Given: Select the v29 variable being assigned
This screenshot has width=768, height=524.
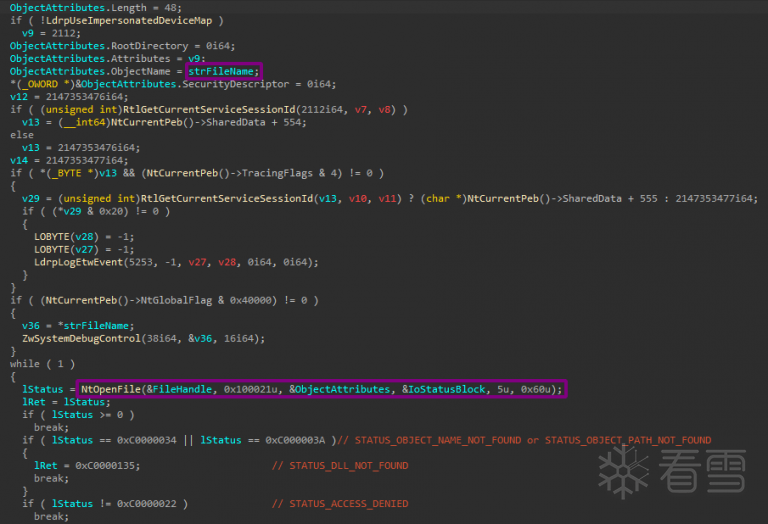Looking at the screenshot, I should 31,199.
